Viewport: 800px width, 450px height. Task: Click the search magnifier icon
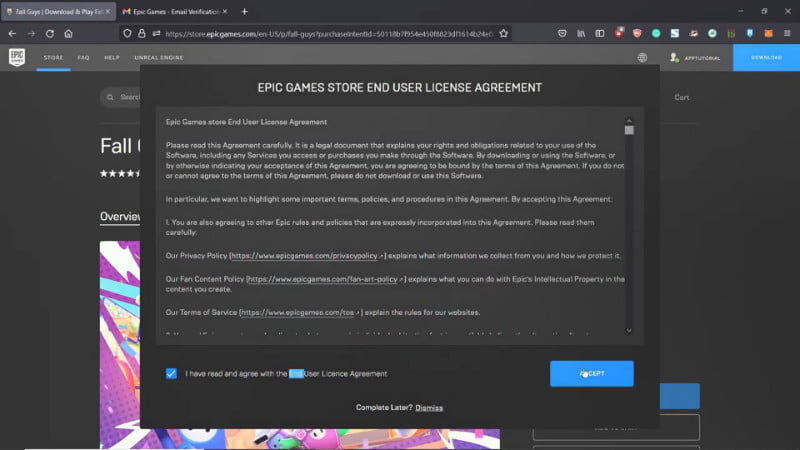110,97
